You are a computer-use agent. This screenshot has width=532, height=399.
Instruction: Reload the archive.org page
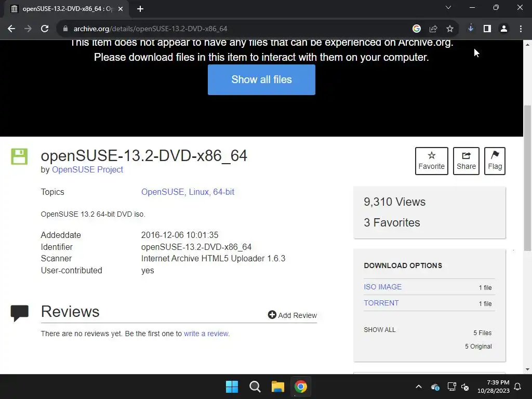[45, 29]
